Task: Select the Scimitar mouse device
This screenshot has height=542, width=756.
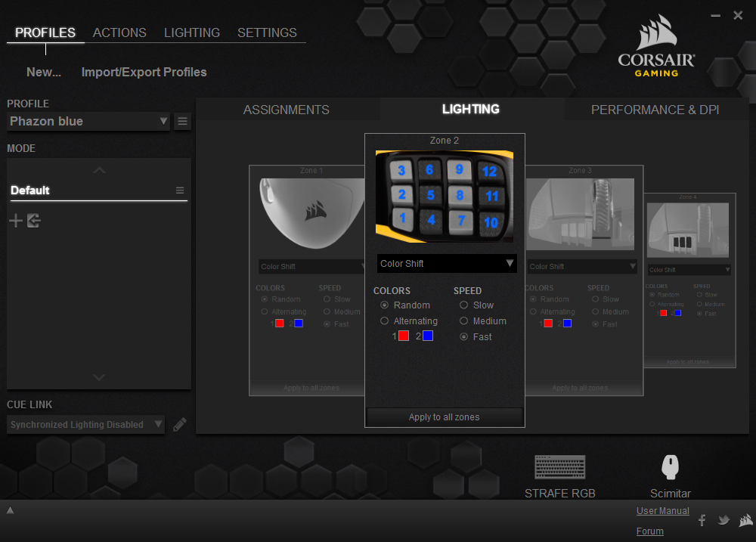Action: 670,476
